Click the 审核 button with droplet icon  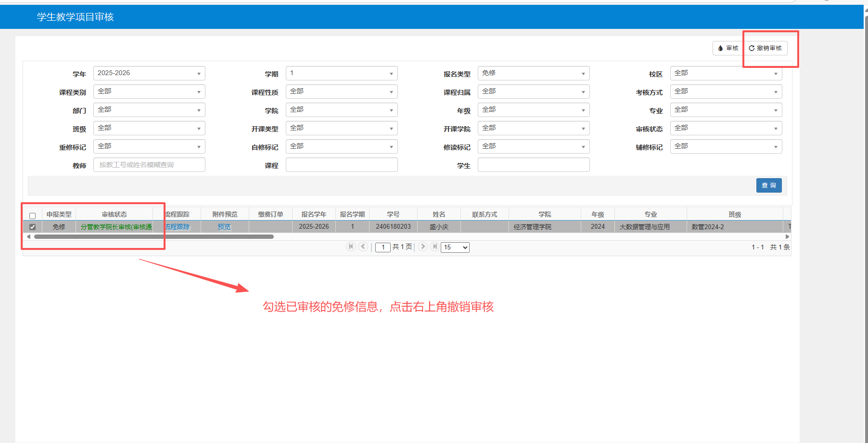pos(728,48)
